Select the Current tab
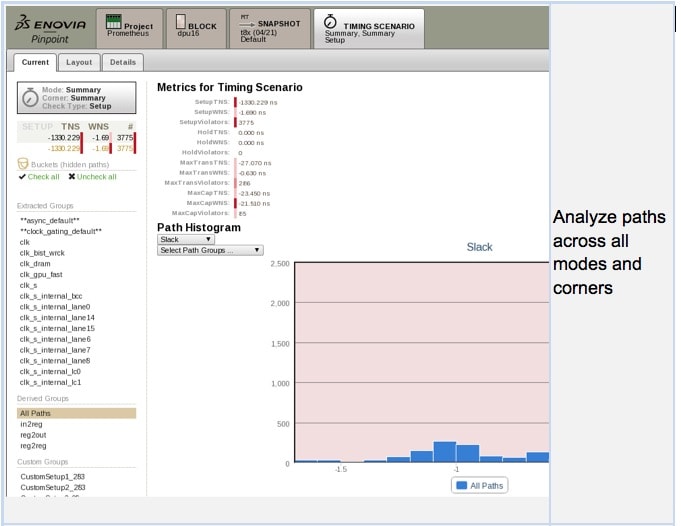The width and height of the screenshot is (681, 526). click(x=35, y=62)
